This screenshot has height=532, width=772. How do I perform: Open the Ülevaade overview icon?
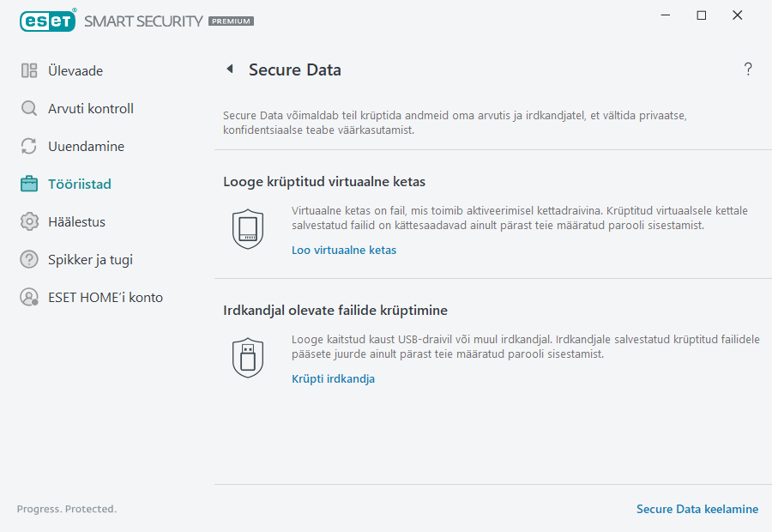[28, 70]
